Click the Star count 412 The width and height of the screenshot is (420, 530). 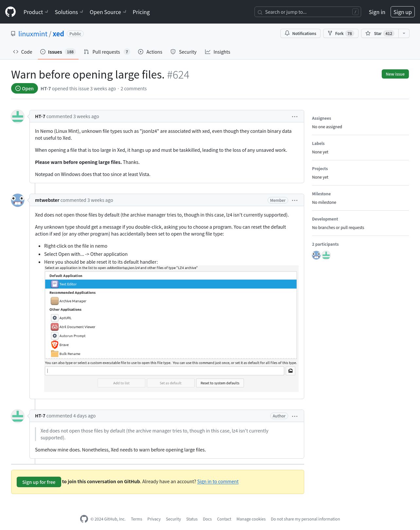click(x=389, y=33)
